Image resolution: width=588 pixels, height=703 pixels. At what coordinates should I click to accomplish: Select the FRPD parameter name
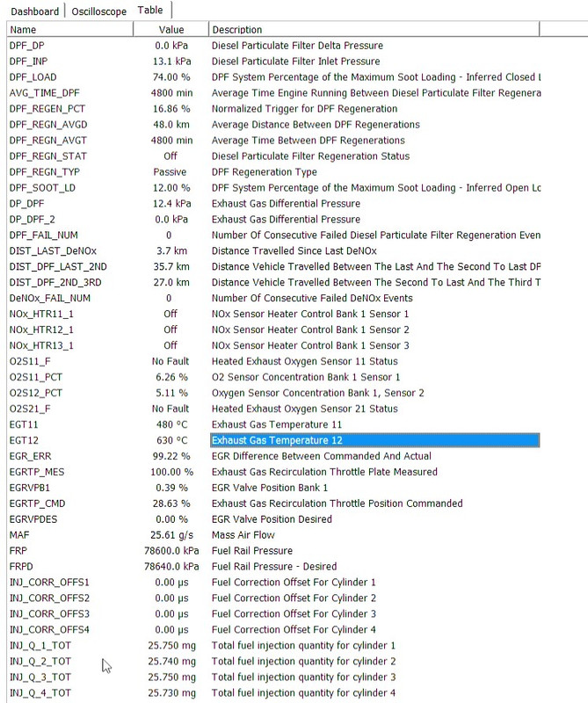[21, 566]
